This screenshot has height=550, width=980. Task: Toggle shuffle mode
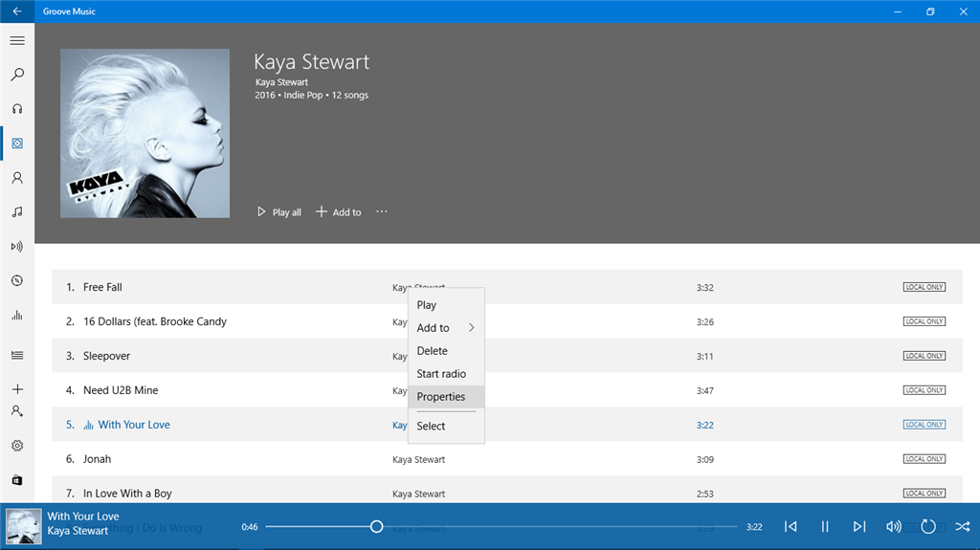963,527
